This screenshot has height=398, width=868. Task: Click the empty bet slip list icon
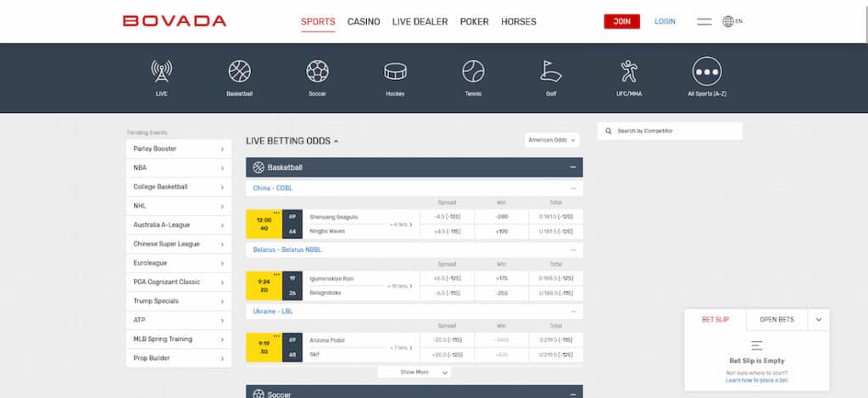[x=757, y=345]
